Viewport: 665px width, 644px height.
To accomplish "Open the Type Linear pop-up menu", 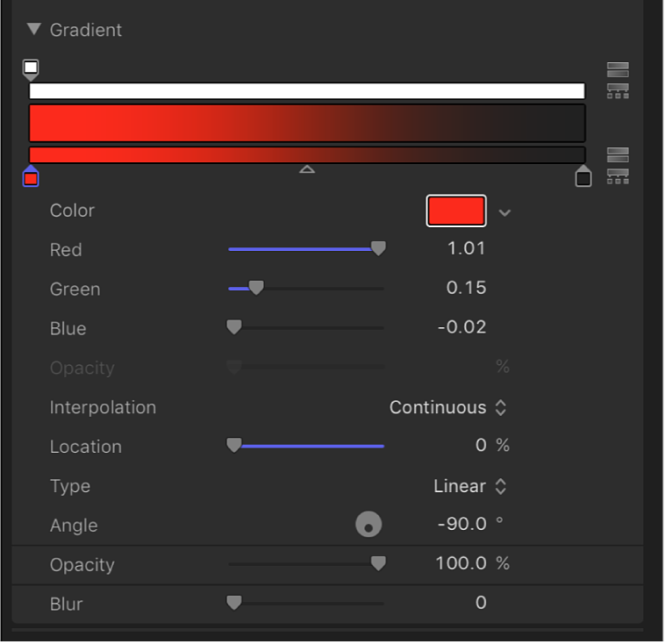I will 470,486.
